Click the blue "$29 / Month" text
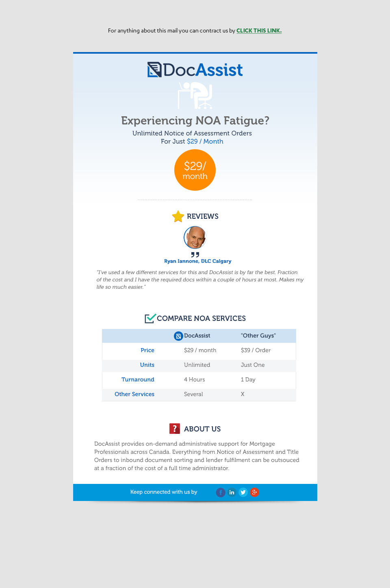390x588 pixels. point(205,142)
